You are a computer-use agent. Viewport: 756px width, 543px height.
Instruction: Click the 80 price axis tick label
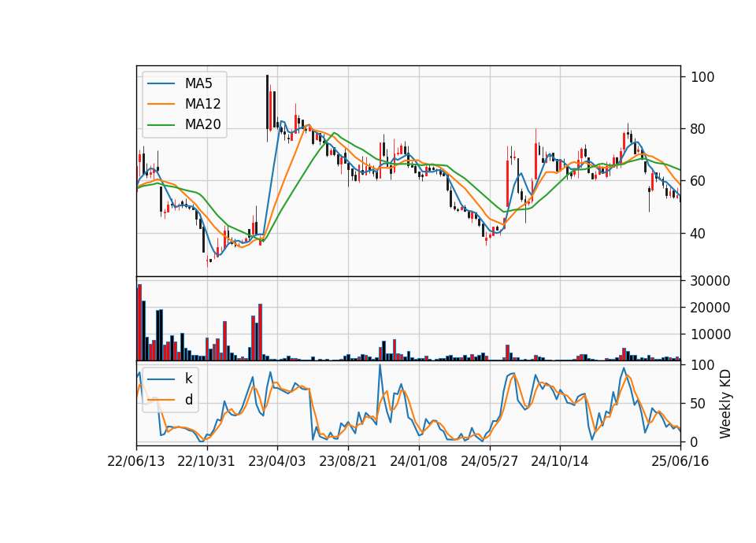pos(699,129)
